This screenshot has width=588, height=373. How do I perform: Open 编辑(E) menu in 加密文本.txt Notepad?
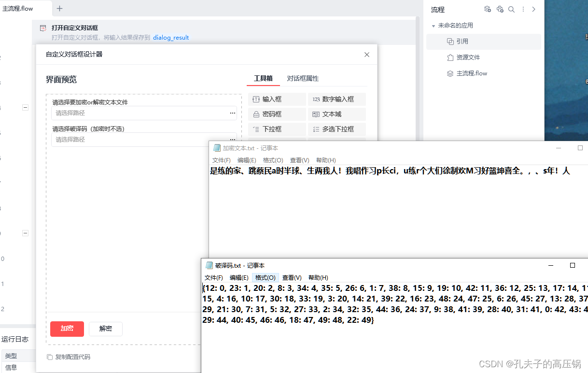[x=247, y=160]
